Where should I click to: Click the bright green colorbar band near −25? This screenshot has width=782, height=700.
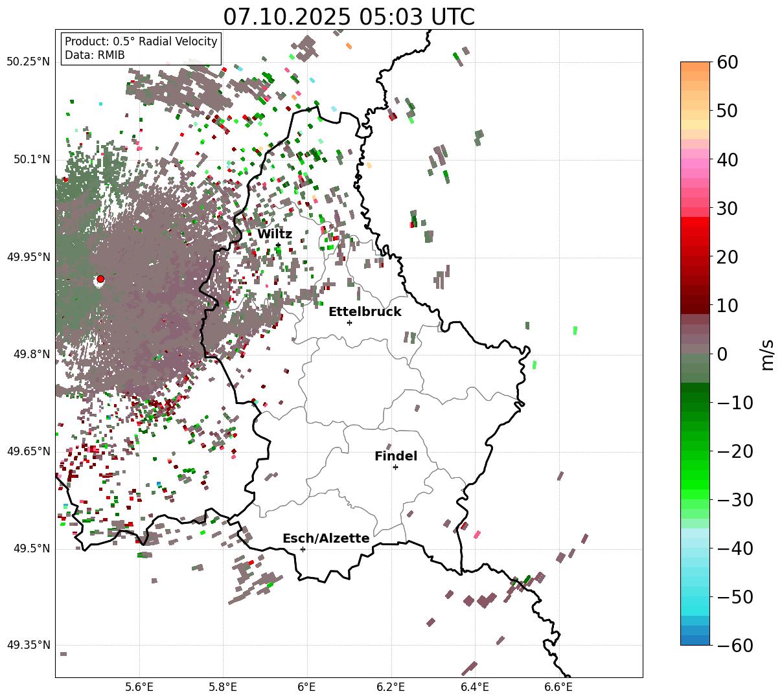(x=695, y=476)
